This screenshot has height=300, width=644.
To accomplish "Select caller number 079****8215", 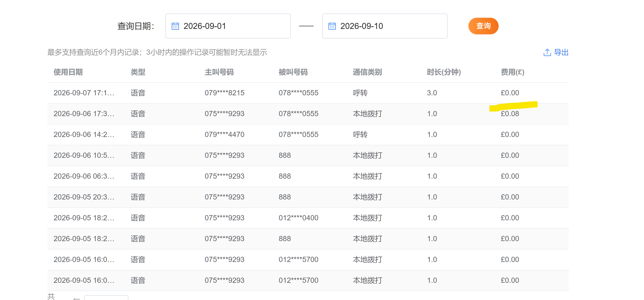I will [225, 93].
